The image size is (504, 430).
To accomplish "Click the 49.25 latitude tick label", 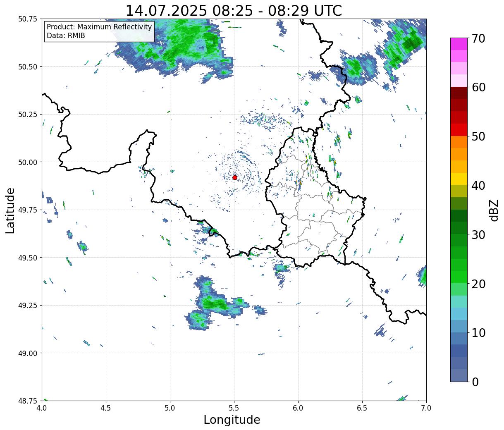I will [x=28, y=306].
